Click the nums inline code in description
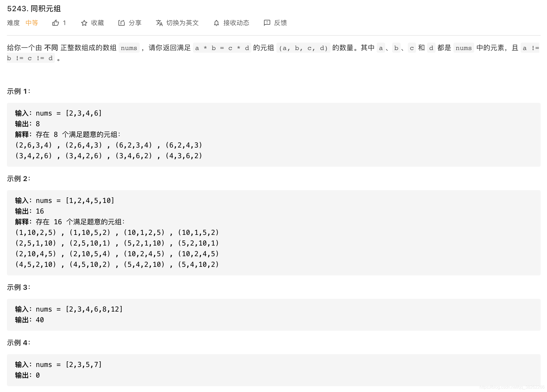The height and width of the screenshot is (392, 547). (129, 48)
